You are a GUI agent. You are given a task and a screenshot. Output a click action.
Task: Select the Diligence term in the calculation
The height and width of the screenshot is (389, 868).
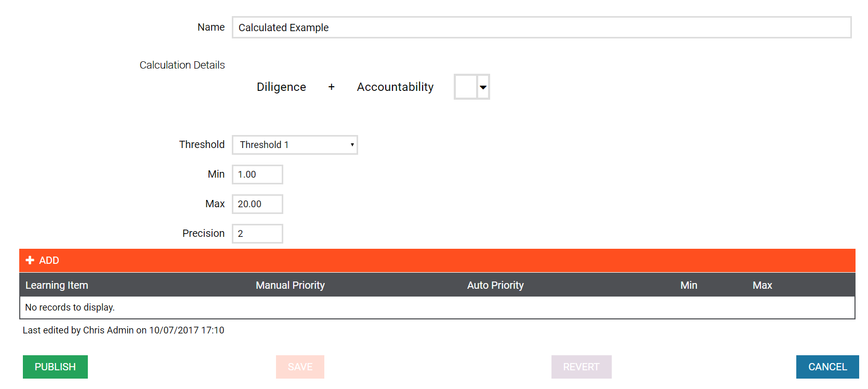[x=281, y=87]
